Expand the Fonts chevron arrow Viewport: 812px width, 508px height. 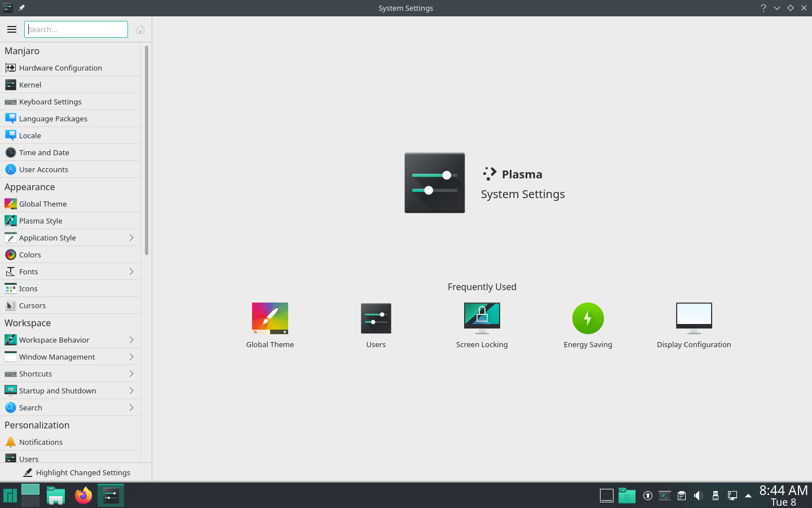click(131, 271)
